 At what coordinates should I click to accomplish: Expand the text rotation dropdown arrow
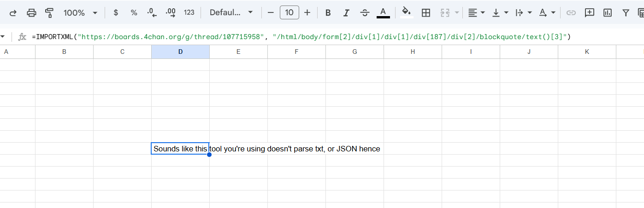553,12
